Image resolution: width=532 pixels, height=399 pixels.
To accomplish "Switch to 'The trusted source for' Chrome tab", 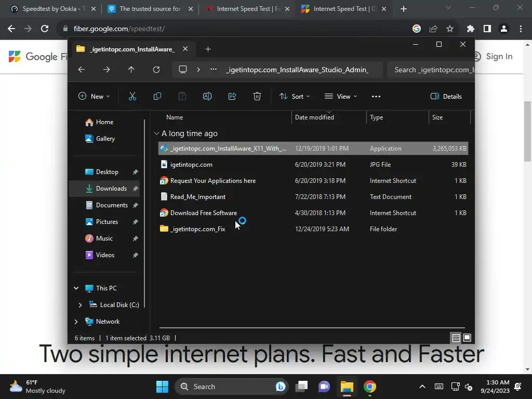I will tap(150, 9).
